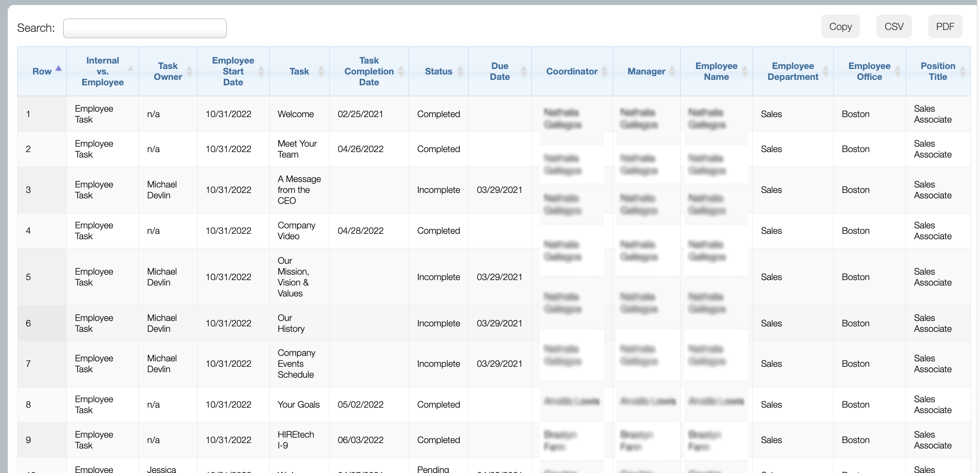Export the table as CSV
980x473 pixels.
tap(894, 27)
